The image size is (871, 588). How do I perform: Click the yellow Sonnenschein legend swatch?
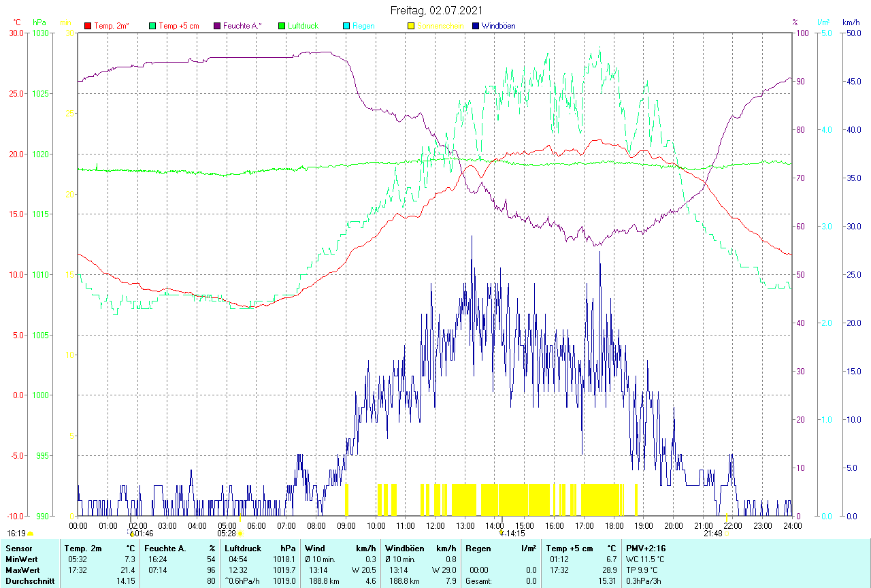pyautogui.click(x=411, y=26)
